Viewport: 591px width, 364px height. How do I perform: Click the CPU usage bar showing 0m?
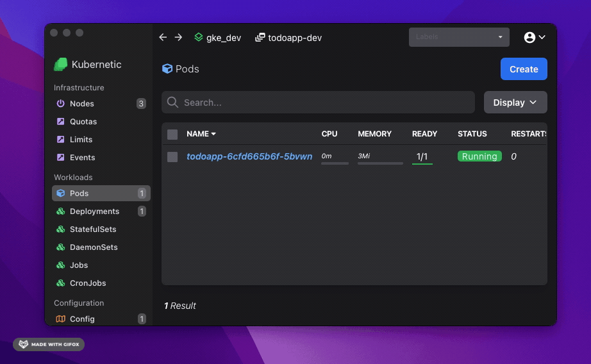[335, 163]
